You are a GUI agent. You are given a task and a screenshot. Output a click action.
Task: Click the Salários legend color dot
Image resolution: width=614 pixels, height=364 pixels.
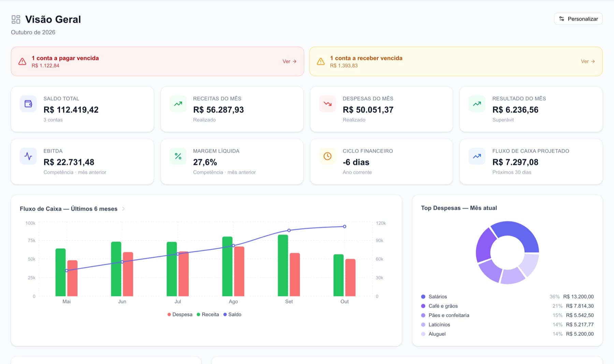pos(423,297)
